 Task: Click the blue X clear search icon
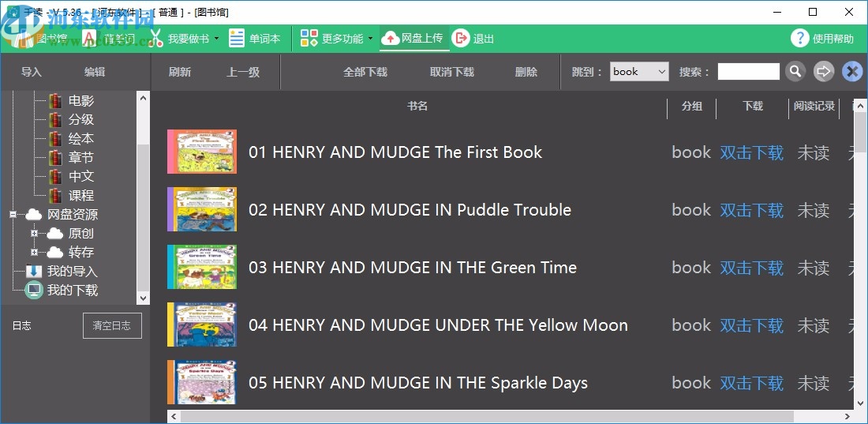[852, 72]
